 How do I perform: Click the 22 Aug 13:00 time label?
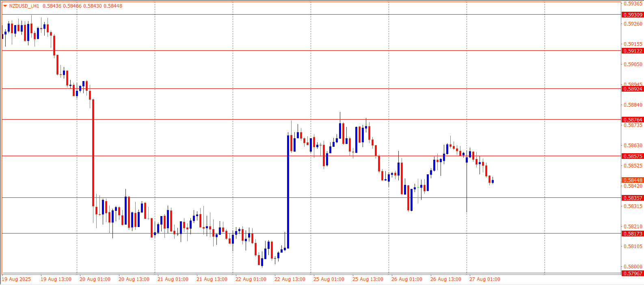[x=290, y=279]
